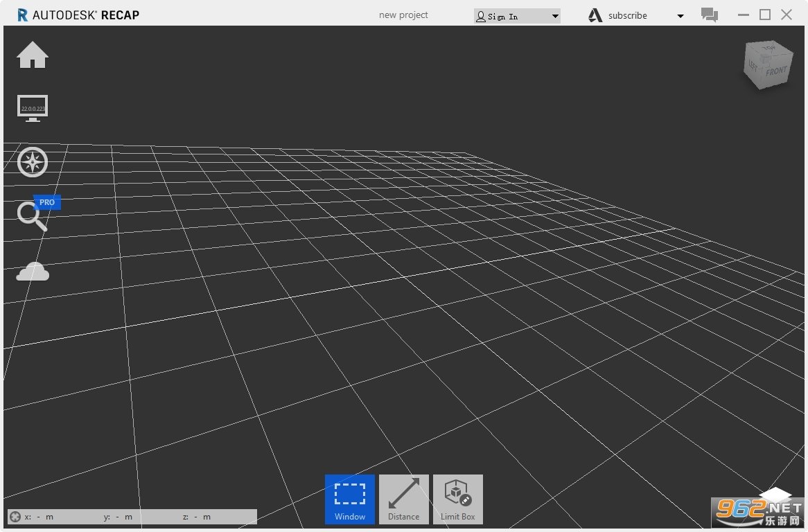Click the Autodesk subscribe logo icon
Viewport: 808px width, 532px height.
pos(595,15)
